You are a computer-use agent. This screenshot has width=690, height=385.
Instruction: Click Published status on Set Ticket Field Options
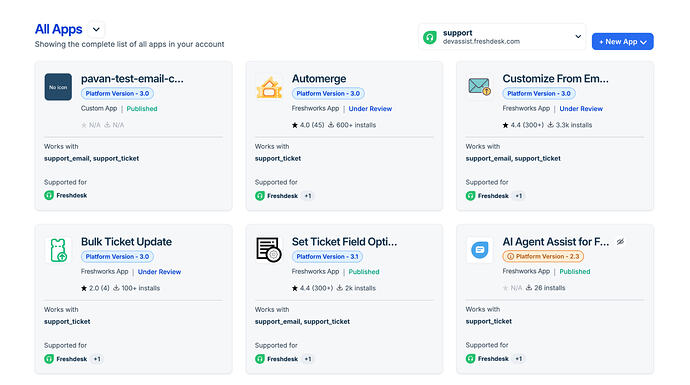363,272
